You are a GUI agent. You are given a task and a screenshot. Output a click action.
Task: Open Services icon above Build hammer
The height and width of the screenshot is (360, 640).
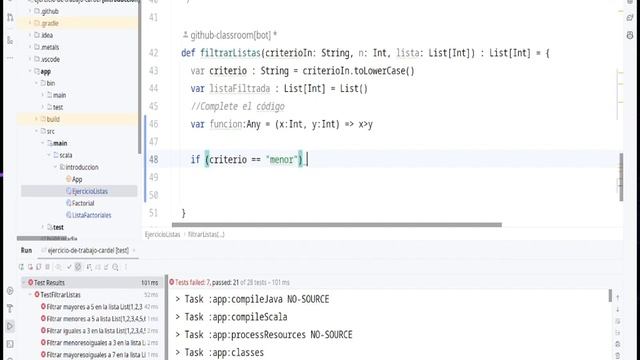[10, 291]
